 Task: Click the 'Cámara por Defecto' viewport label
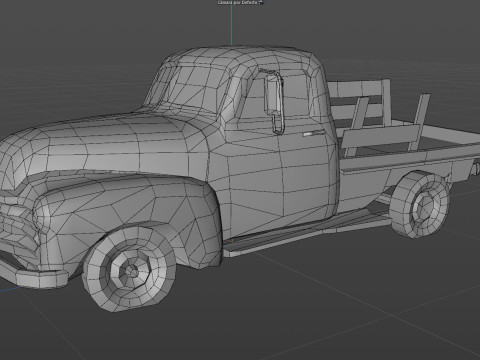[x=237, y=2]
